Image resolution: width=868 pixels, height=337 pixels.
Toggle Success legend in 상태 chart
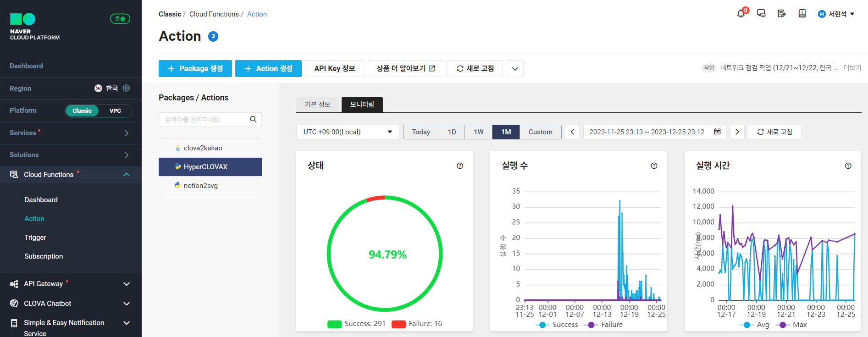point(357,324)
